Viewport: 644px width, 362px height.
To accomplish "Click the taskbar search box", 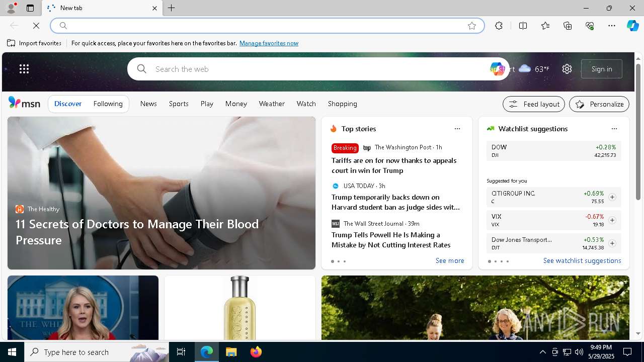I will [97, 352].
